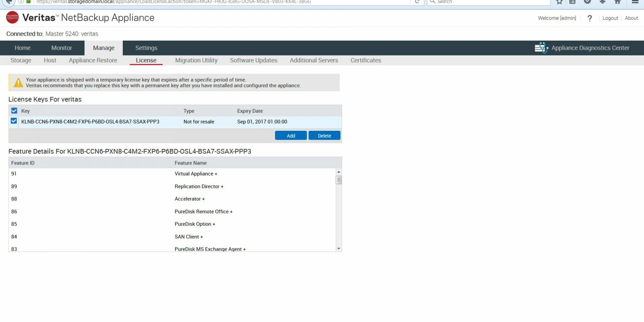Click the browser back arrow
Screen dimensions: 644x322
[9, 2]
